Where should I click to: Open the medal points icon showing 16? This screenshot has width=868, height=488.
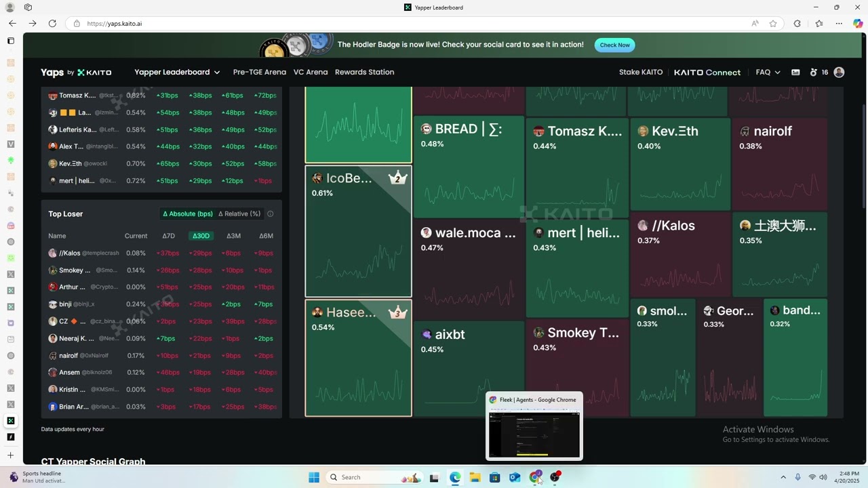818,72
